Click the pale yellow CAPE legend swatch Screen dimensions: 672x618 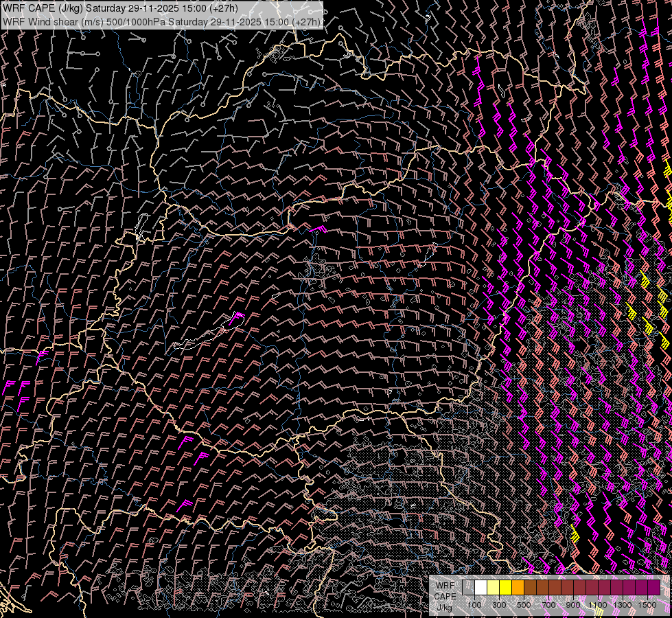pyautogui.click(x=493, y=588)
